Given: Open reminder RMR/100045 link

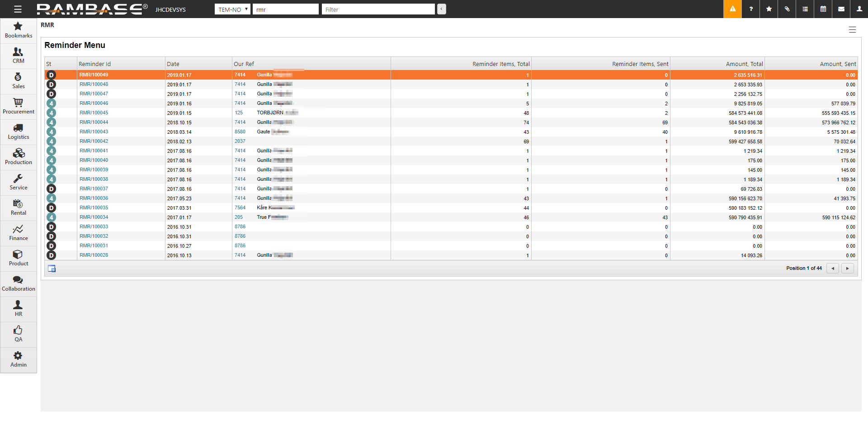Looking at the screenshot, I should click(x=94, y=113).
